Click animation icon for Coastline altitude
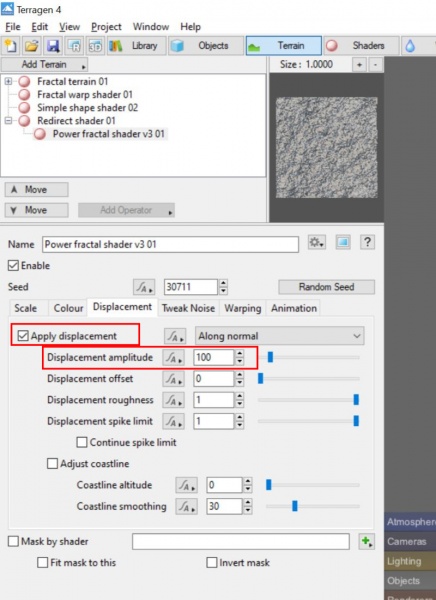 tap(186, 485)
